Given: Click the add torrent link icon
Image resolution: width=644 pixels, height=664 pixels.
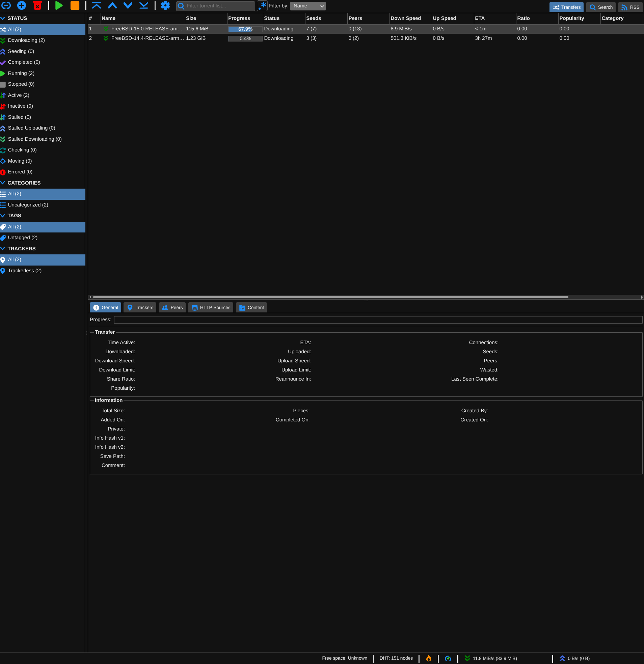Looking at the screenshot, I should click(6, 5).
